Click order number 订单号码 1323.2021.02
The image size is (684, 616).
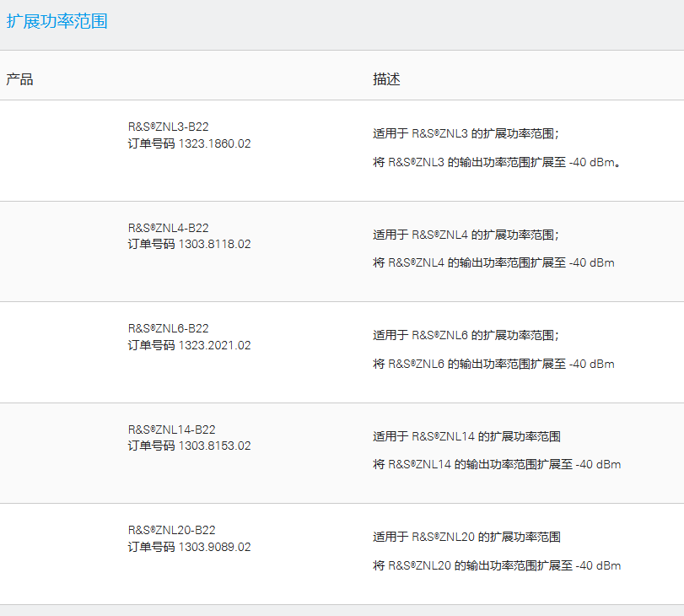189,345
